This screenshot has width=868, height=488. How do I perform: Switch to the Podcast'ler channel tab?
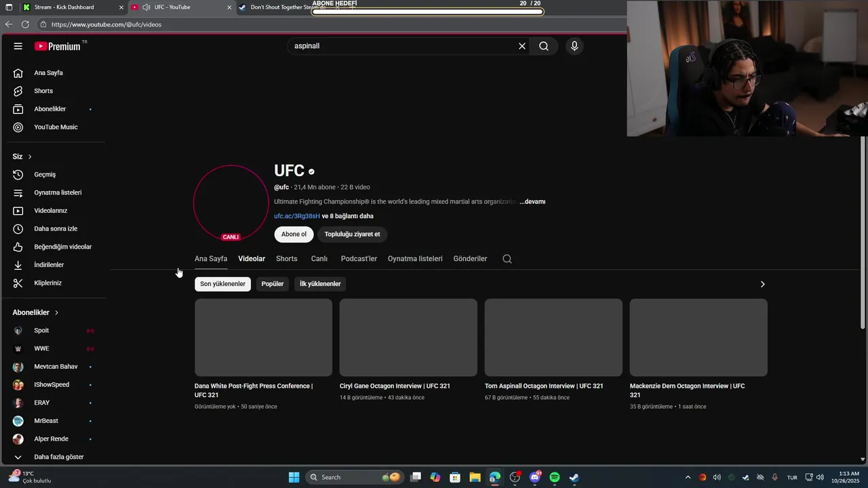click(x=359, y=259)
